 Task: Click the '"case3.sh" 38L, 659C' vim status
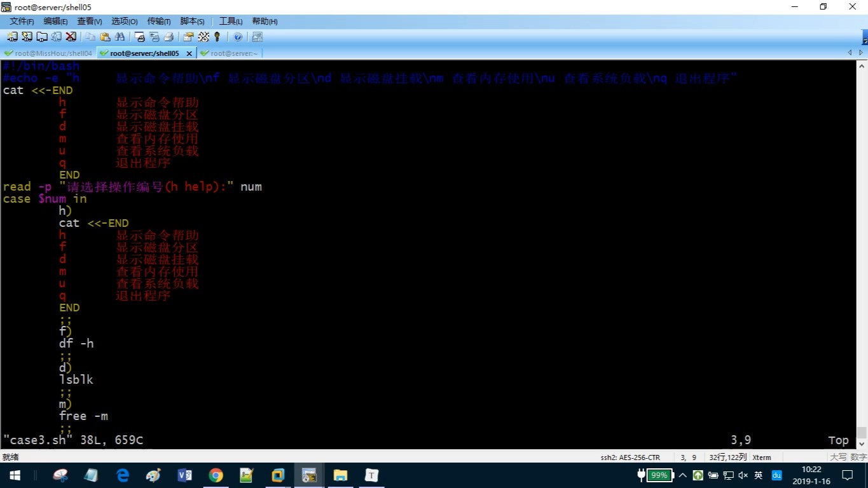coord(73,440)
